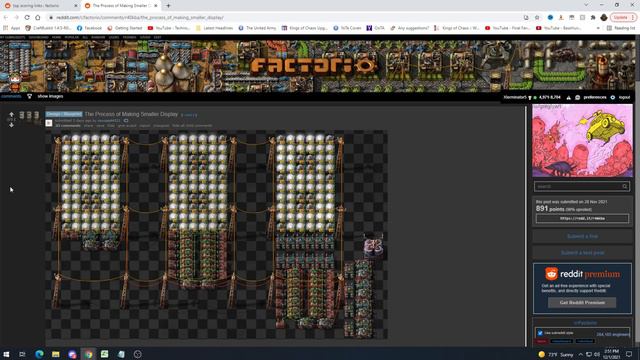Launch Microsoft Edge from the taskbar
The width and height of the screenshot is (640, 360).
coord(39,354)
